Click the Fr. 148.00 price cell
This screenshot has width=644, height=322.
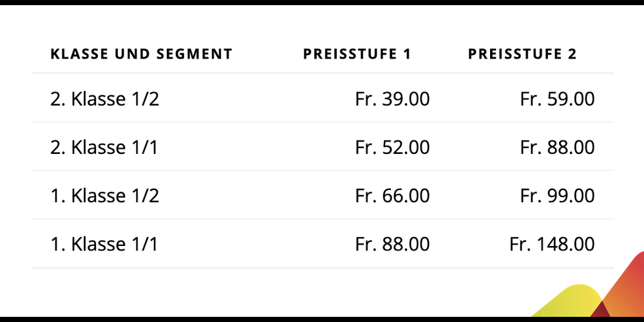[552, 244]
